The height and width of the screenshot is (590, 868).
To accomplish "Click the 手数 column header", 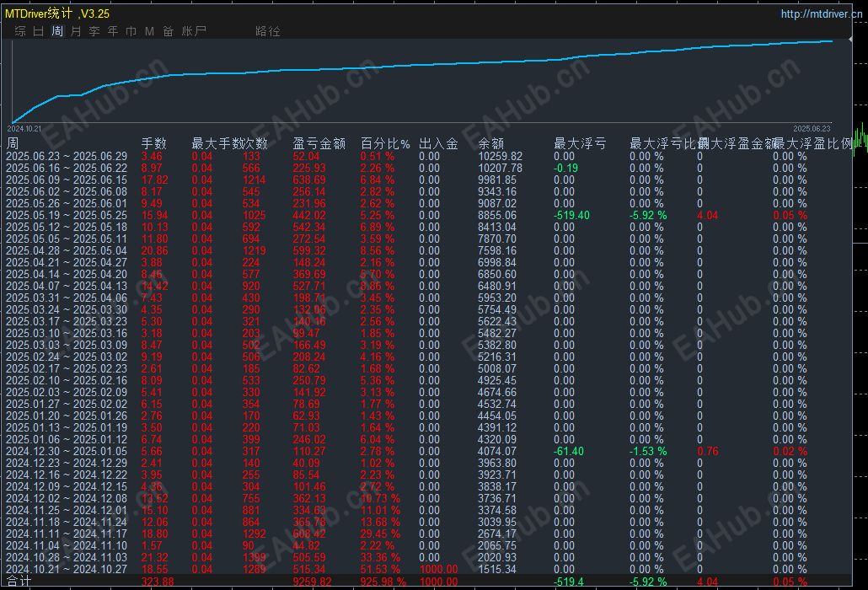I will point(154,144).
